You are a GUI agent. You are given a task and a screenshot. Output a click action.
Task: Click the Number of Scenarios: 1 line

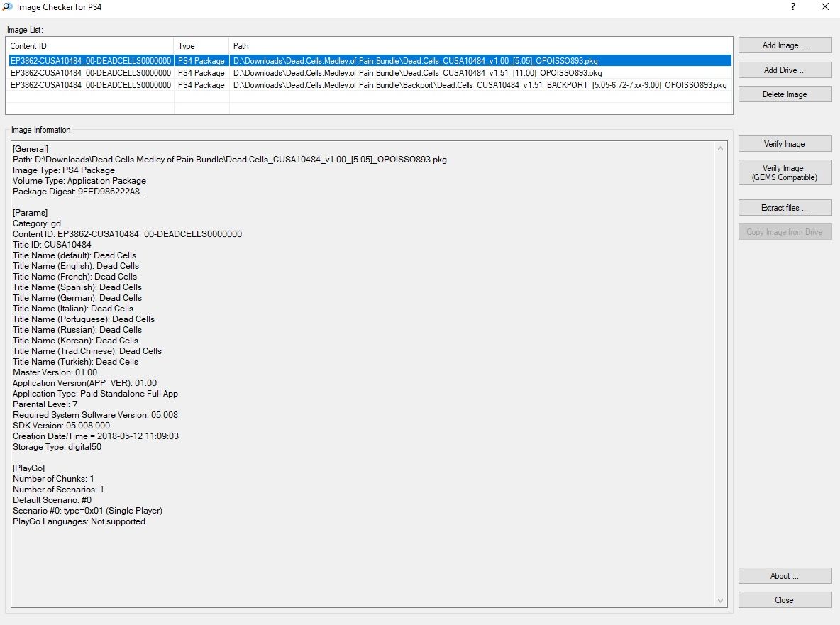pos(58,490)
